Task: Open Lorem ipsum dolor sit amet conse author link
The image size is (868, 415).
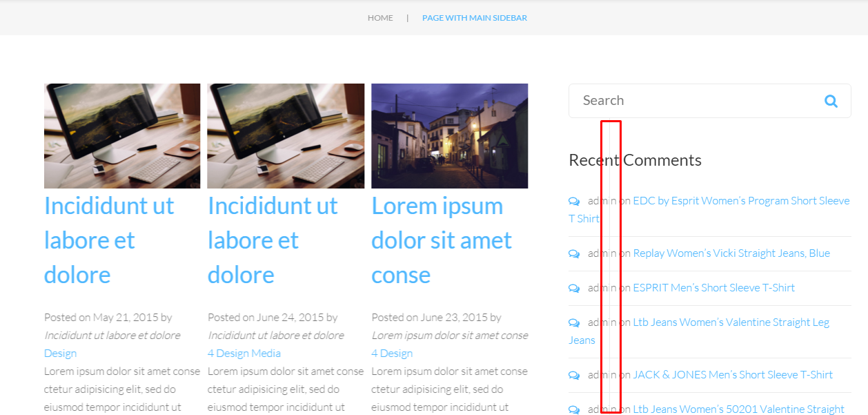Action: (450, 336)
